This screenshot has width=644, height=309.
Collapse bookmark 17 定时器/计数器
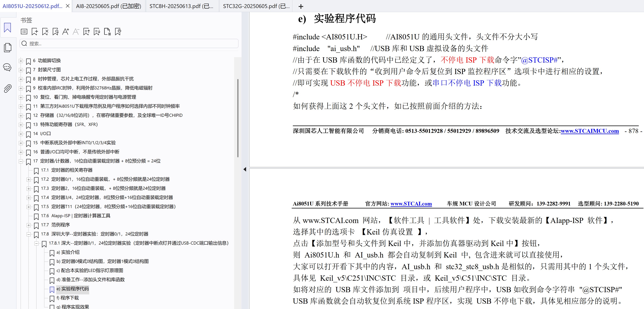(x=21, y=161)
